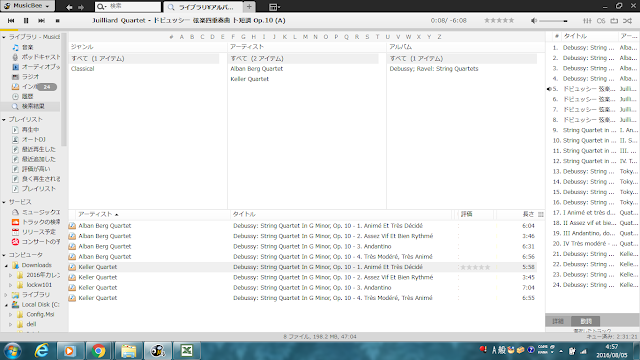Rate the playing track using the stars
The width and height of the screenshot is (640, 360).
(499, 20)
